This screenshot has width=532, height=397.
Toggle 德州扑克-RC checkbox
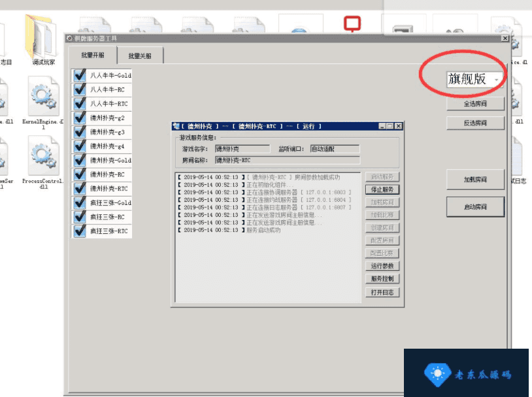(80, 174)
